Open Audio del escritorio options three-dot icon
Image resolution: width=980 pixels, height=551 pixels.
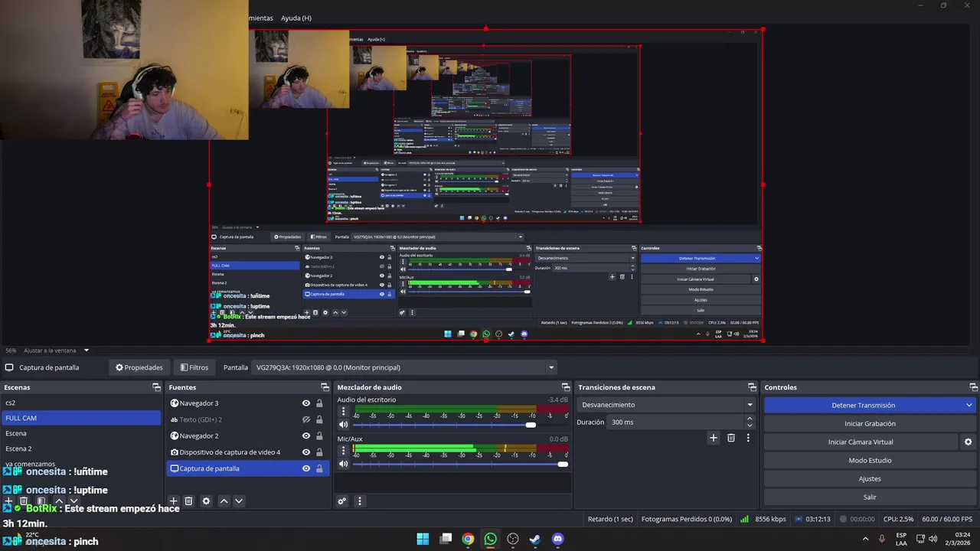point(343,412)
